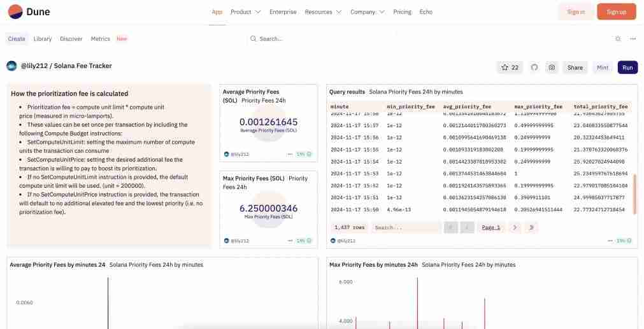Toggle the light/dark theme sun icon
The width and height of the screenshot is (644, 329).
pyautogui.click(x=618, y=39)
